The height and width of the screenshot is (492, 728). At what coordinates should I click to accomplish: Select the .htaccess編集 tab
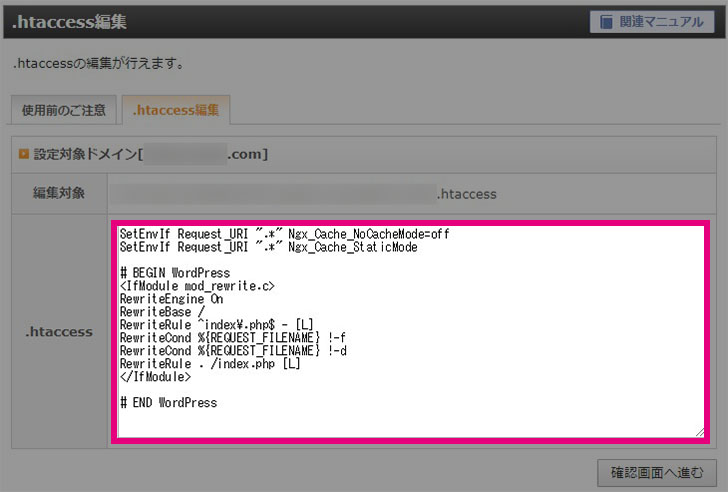tap(176, 110)
